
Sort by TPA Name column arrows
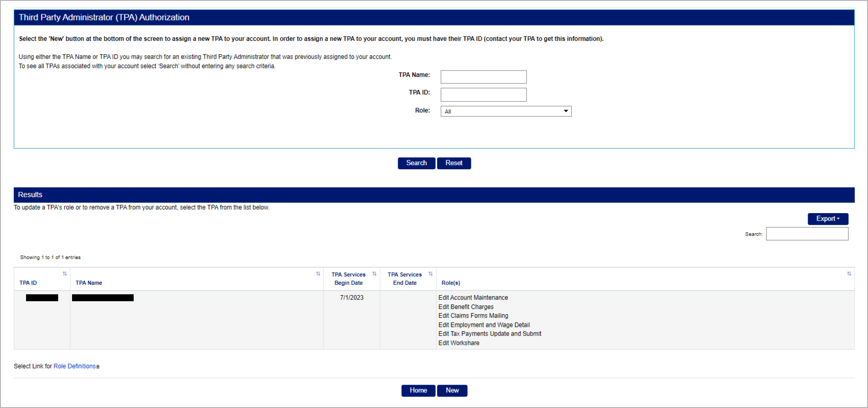tap(318, 274)
